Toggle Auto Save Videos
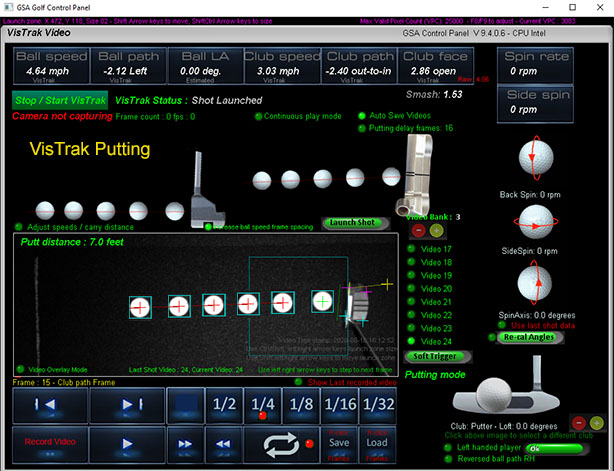This screenshot has width=614, height=471. (x=362, y=116)
